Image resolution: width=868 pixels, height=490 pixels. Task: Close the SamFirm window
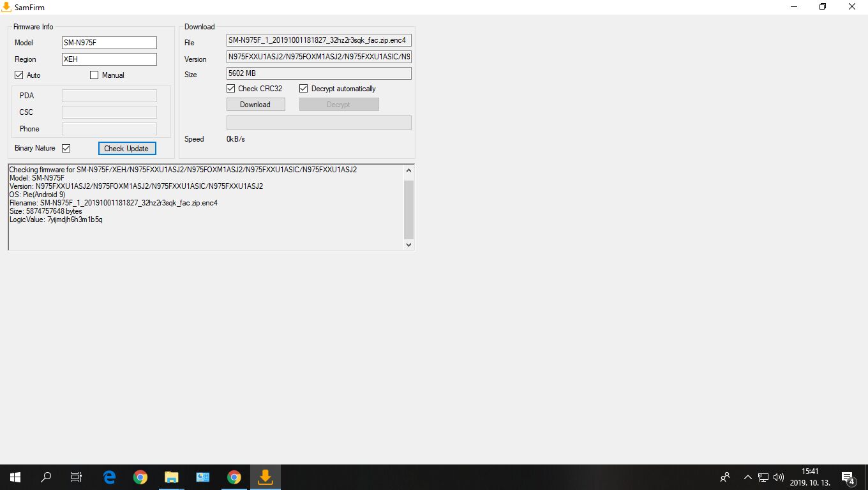pyautogui.click(x=853, y=7)
